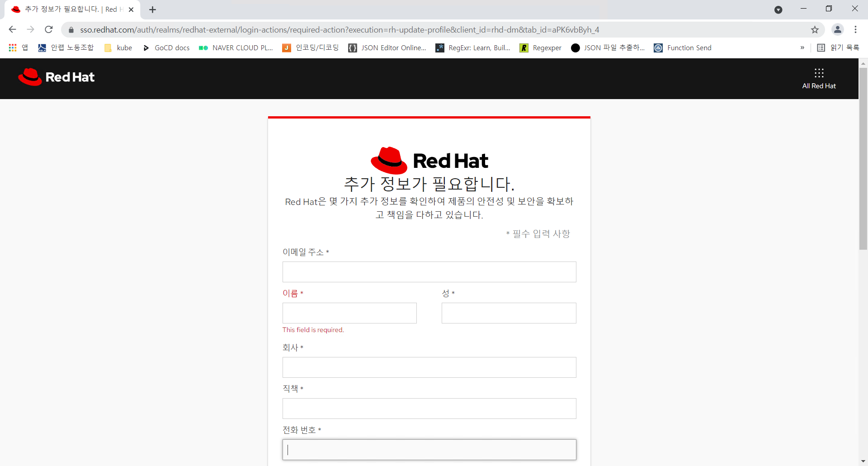The width and height of the screenshot is (868, 466).
Task: Click the browser forward arrow
Action: [30, 29]
